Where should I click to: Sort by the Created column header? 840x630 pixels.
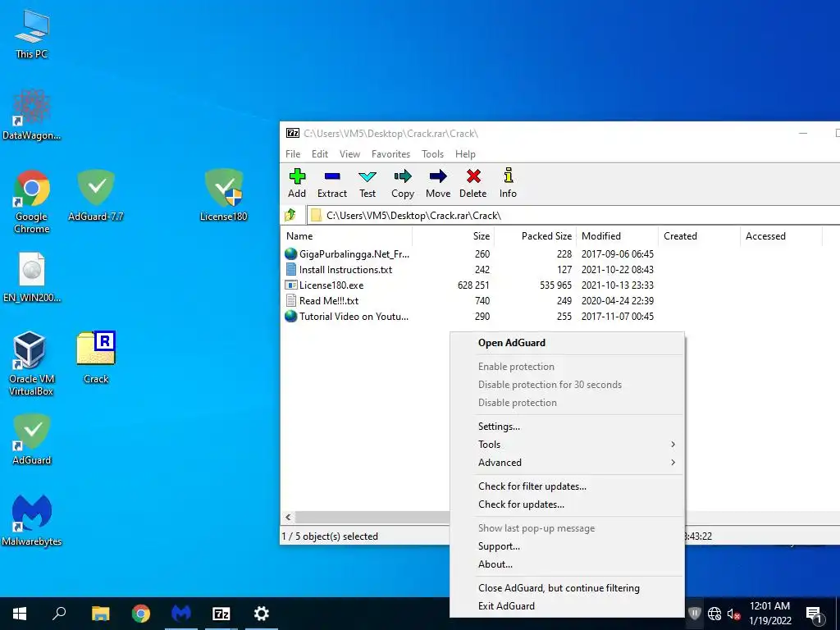click(x=699, y=236)
